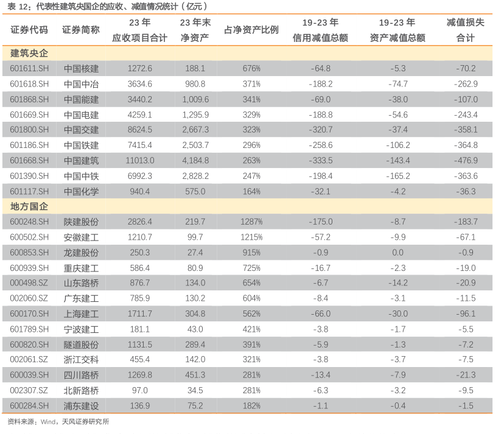Click the source note '资料来源：Wind，天风证券研究所'

[58, 421]
